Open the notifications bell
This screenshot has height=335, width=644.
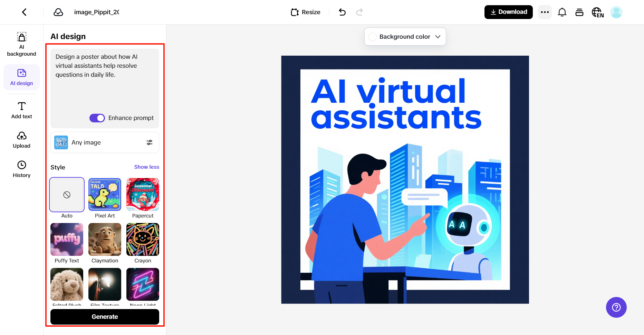(x=562, y=12)
